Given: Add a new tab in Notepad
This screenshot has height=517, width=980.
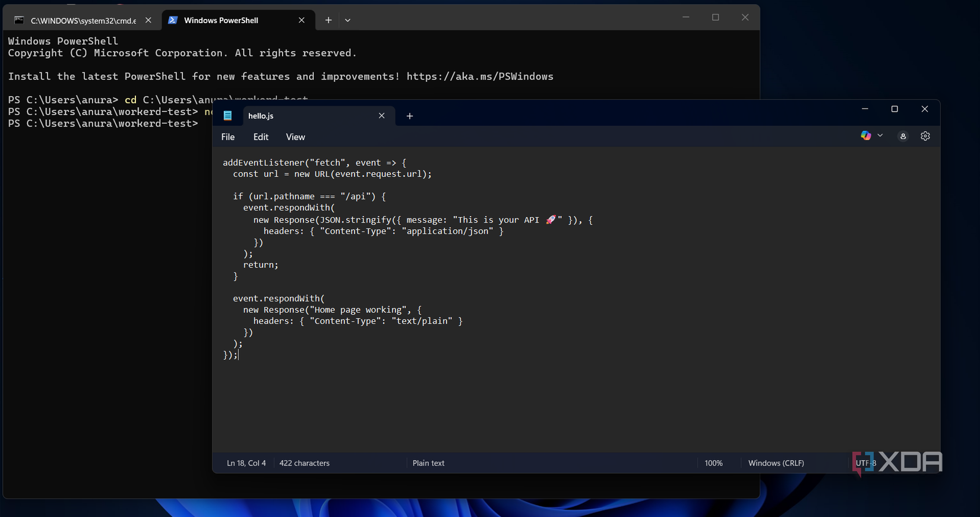Looking at the screenshot, I should tap(410, 116).
